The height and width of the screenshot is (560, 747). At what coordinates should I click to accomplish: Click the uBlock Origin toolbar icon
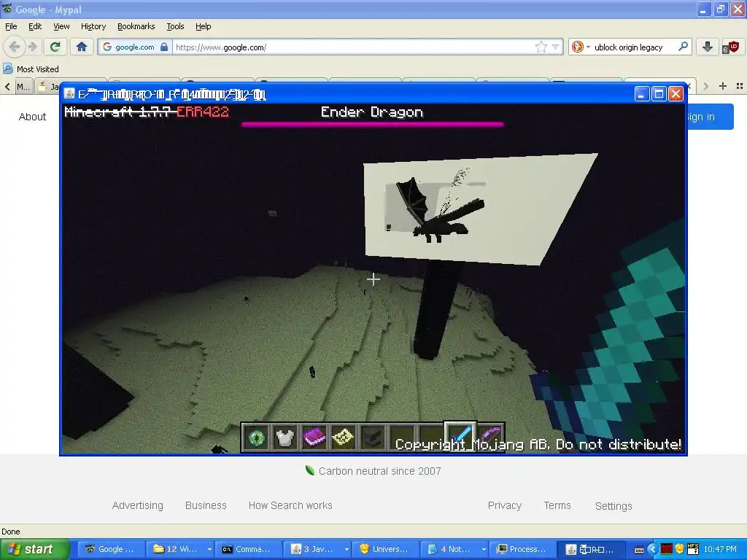point(730,47)
